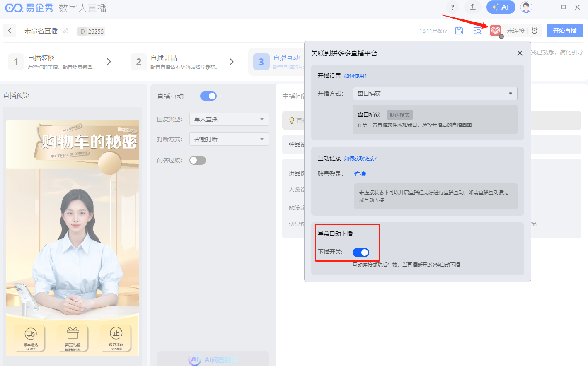Click the 连接 account login link
The image size is (588, 366).
pos(360,174)
